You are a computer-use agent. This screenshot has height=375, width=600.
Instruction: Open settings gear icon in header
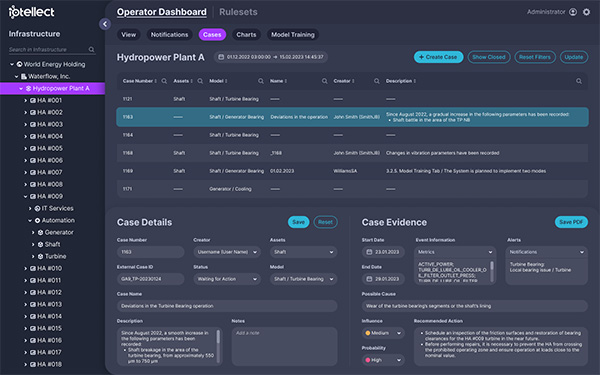pyautogui.click(x=586, y=12)
